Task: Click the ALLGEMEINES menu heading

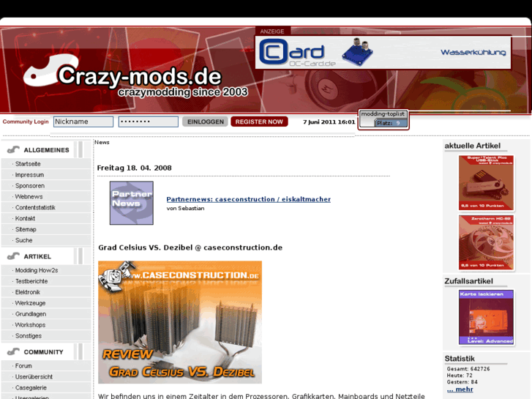Action: pyautogui.click(x=47, y=150)
